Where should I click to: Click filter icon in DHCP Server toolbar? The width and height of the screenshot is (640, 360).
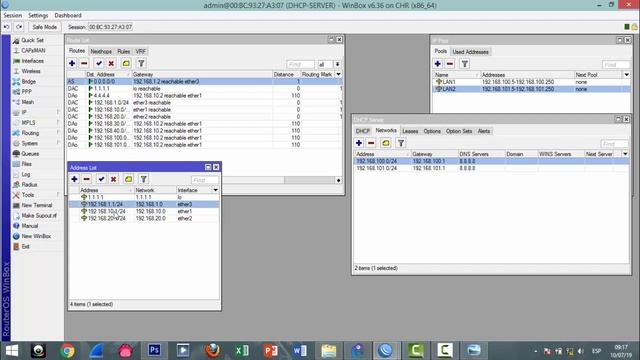(x=401, y=143)
